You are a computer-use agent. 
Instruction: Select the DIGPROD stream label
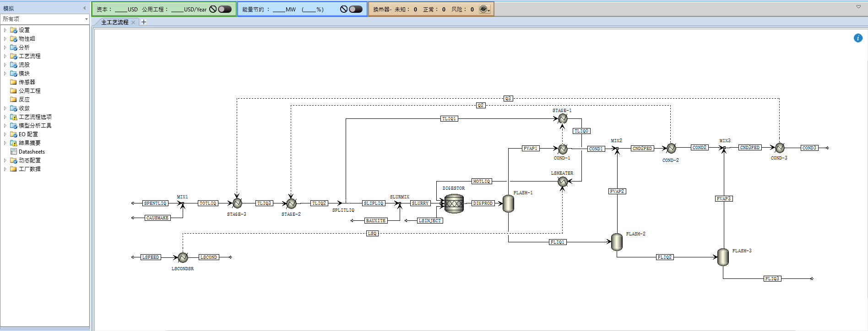pyautogui.click(x=483, y=203)
